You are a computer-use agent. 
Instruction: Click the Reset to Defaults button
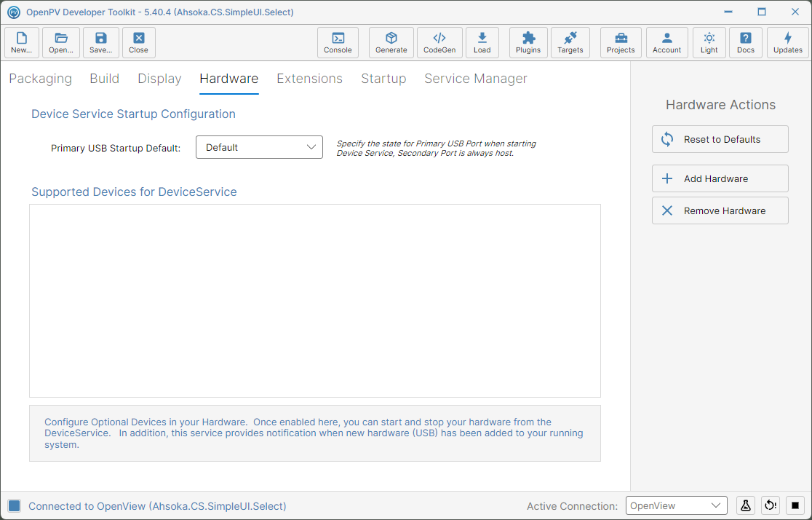[720, 139]
